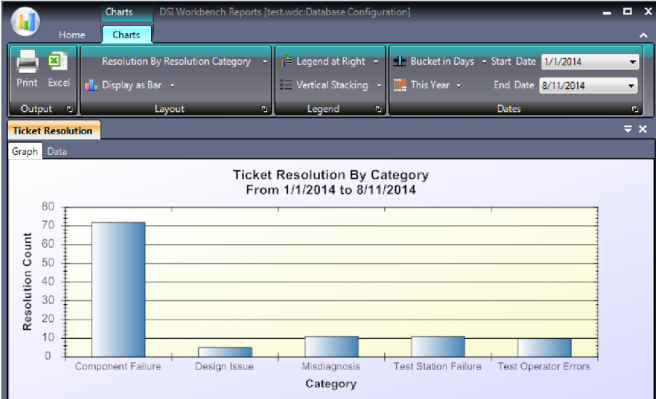Image resolution: width=656 pixels, height=399 pixels.
Task: Click the 'Test Operator Errors' axis label
Action: (x=544, y=366)
